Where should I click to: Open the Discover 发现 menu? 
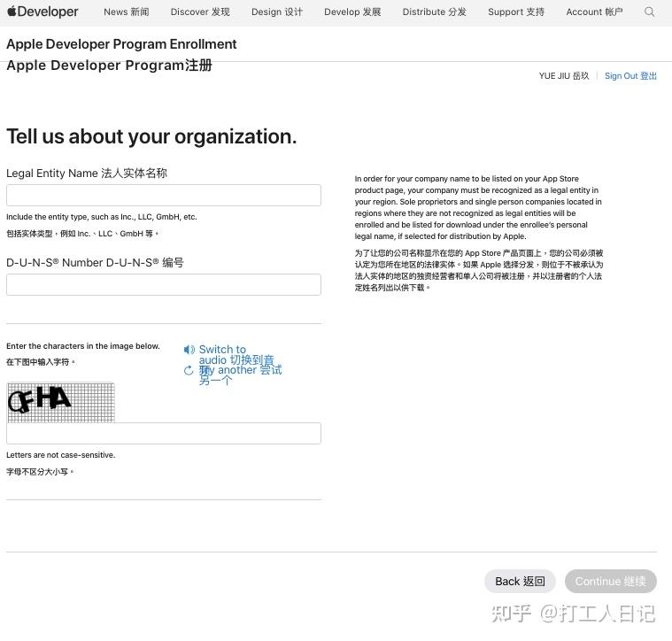tap(200, 12)
